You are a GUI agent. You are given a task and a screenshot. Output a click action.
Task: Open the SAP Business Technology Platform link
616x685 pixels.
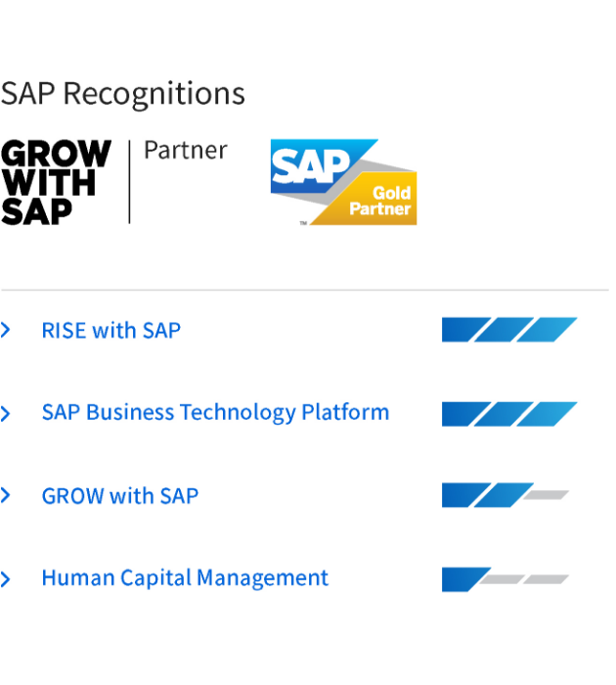pyautogui.click(x=215, y=413)
